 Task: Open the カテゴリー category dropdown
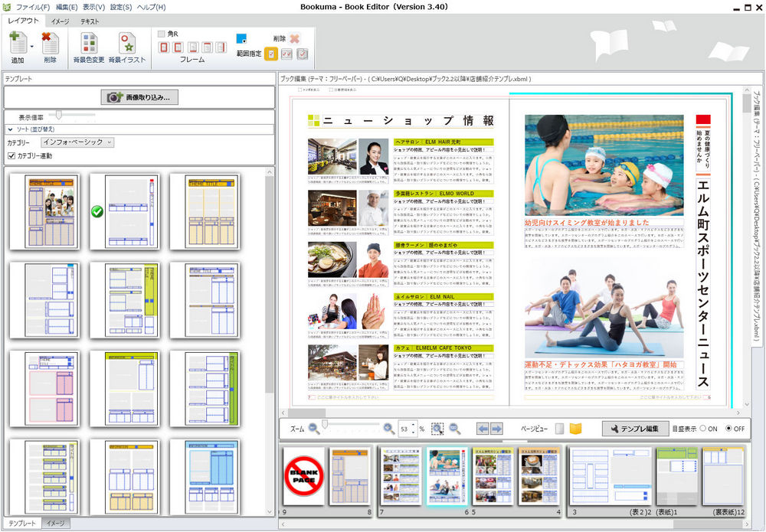coord(77,142)
